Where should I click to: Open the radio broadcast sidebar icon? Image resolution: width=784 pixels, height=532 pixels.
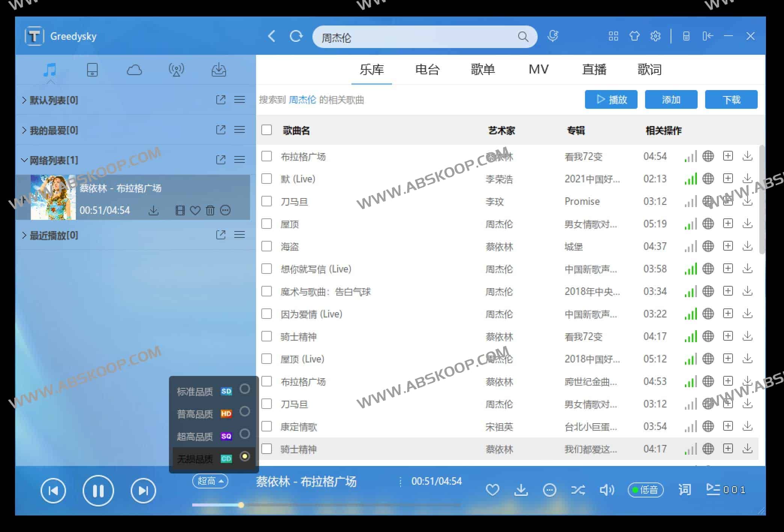(x=176, y=70)
